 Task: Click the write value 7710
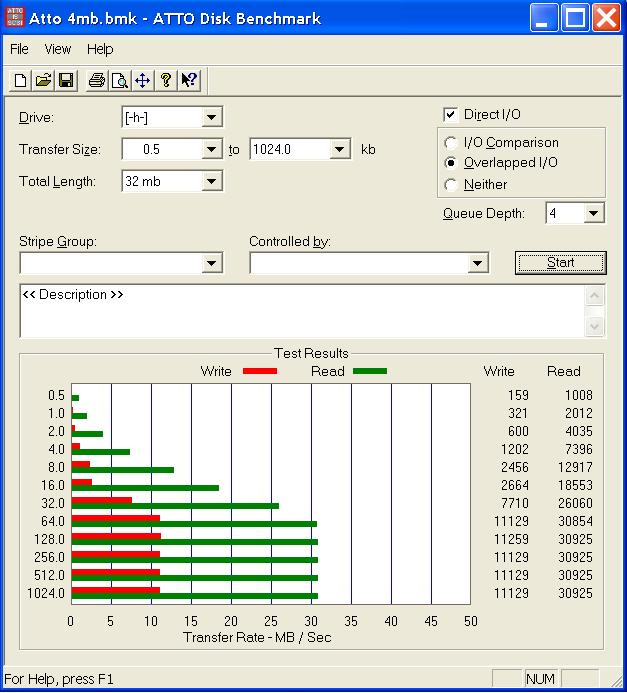tap(515, 503)
